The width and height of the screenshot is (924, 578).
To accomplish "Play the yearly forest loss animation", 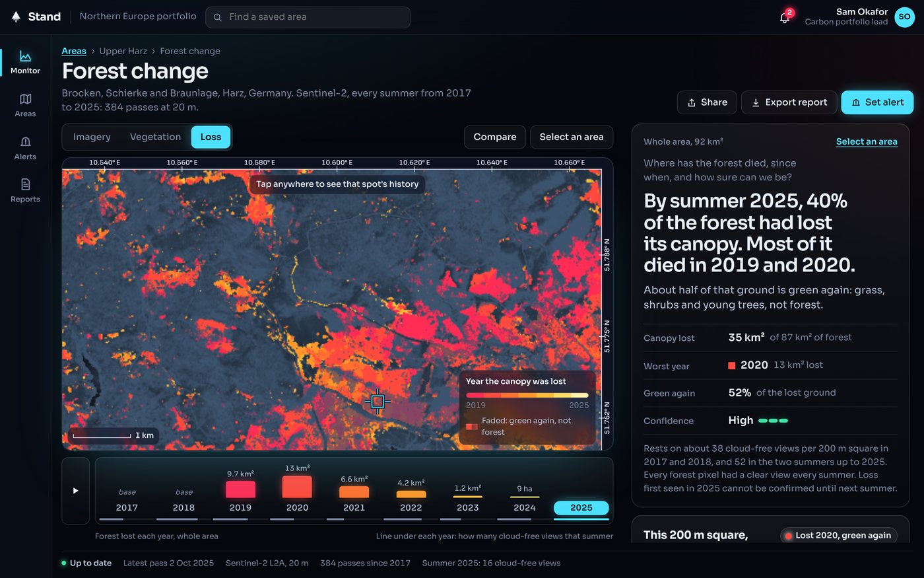I will click(x=75, y=491).
